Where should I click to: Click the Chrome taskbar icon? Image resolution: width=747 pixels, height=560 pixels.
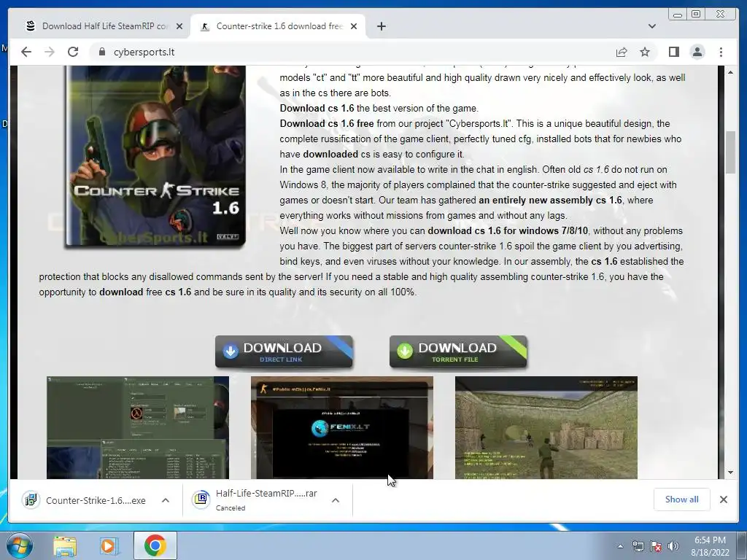point(155,545)
